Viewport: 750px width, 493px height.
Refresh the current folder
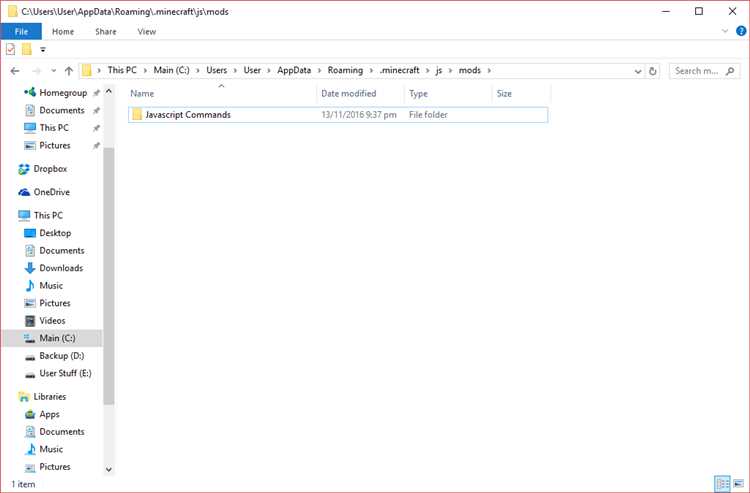(x=652, y=71)
